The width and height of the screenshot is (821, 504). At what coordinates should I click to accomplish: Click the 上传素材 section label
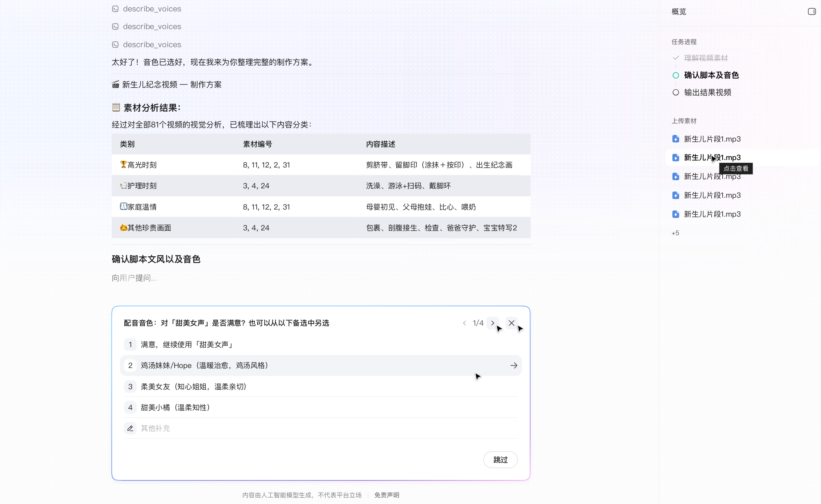click(684, 121)
